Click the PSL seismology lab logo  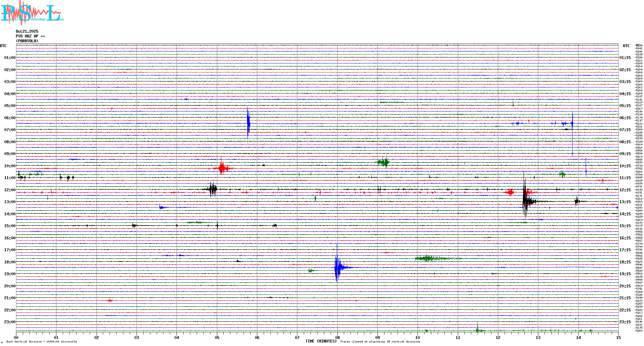[32, 13]
